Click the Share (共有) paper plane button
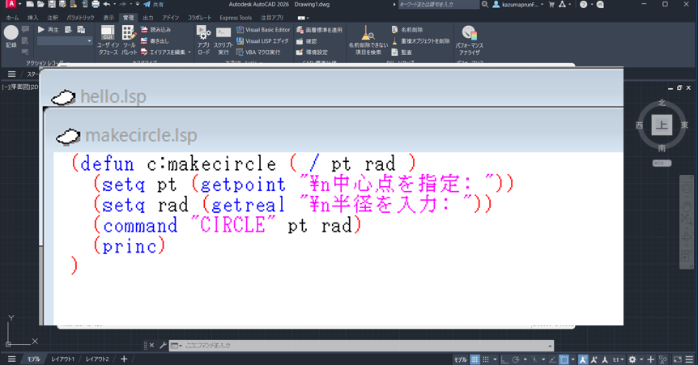This screenshot has height=365, width=698. click(153, 4)
